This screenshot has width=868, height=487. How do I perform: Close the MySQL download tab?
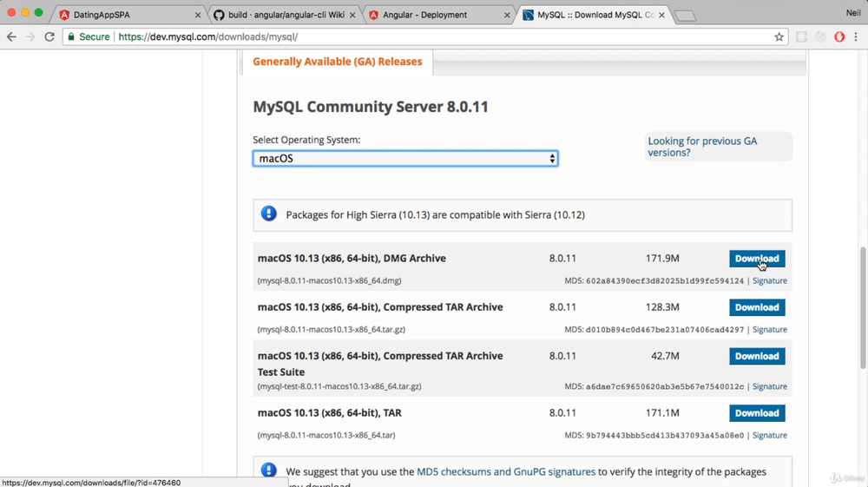[661, 15]
